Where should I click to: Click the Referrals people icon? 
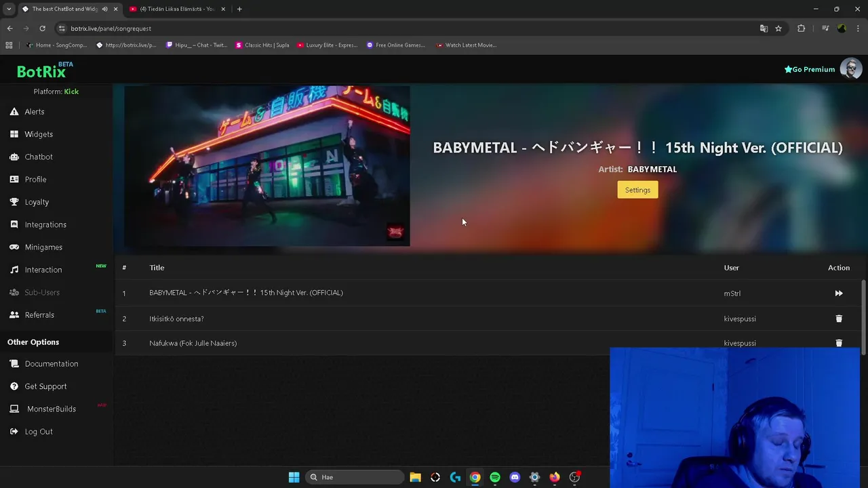(x=14, y=315)
